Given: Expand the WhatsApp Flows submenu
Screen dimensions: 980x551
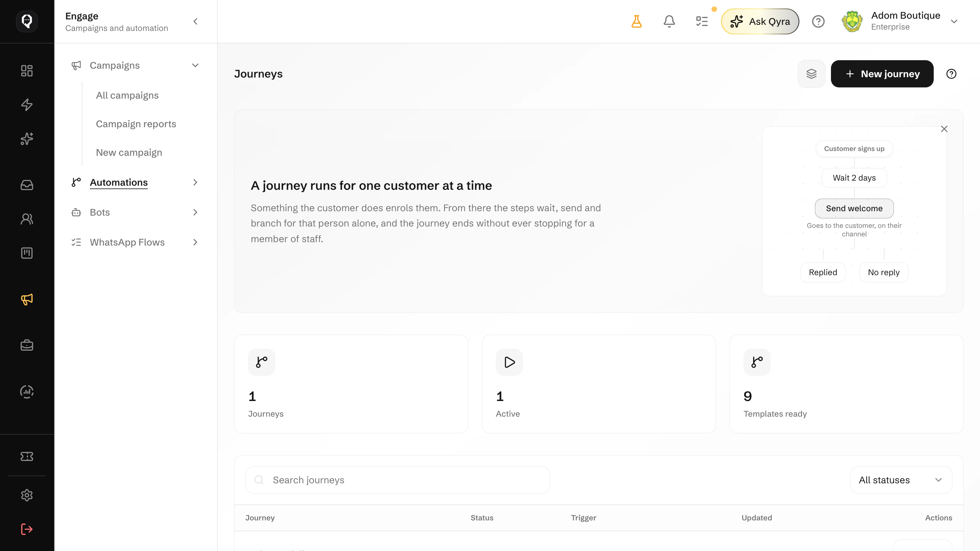Looking at the screenshot, I should [196, 242].
